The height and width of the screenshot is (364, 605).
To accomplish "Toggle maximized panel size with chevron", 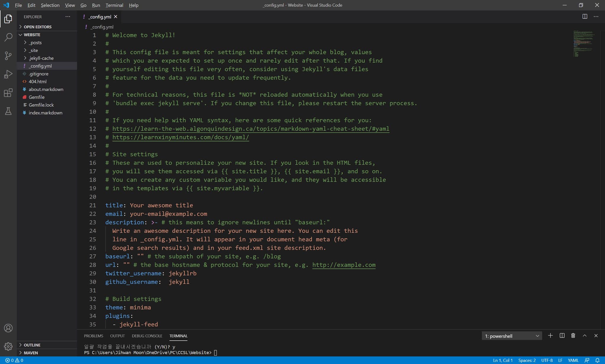I will click(x=584, y=336).
